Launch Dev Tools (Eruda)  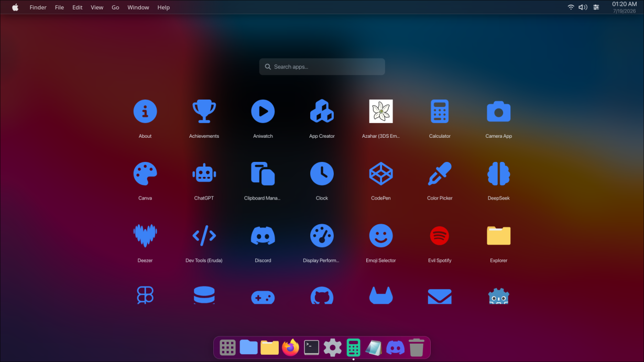[x=204, y=236]
